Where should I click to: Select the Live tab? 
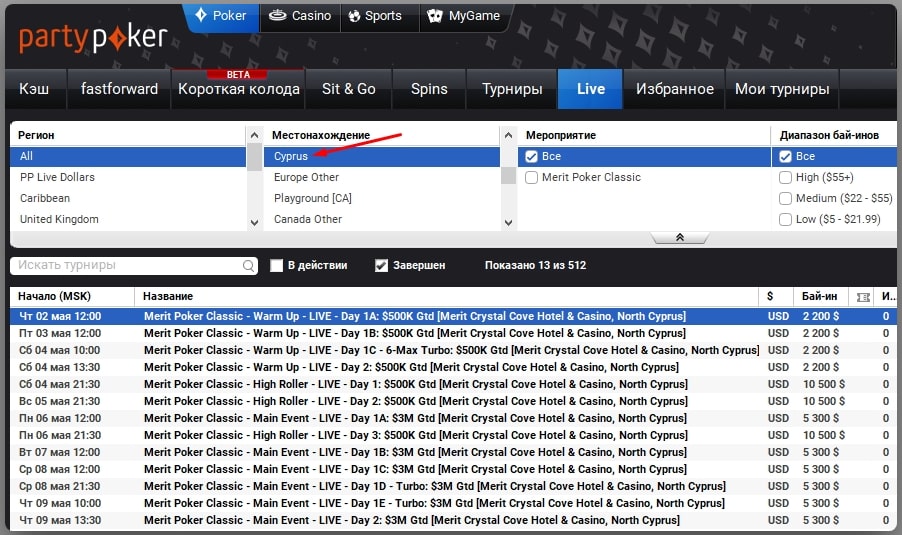point(590,89)
